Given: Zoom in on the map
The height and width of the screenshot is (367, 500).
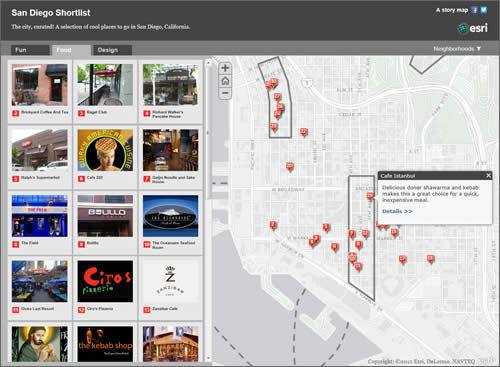Looking at the screenshot, I should [225, 68].
